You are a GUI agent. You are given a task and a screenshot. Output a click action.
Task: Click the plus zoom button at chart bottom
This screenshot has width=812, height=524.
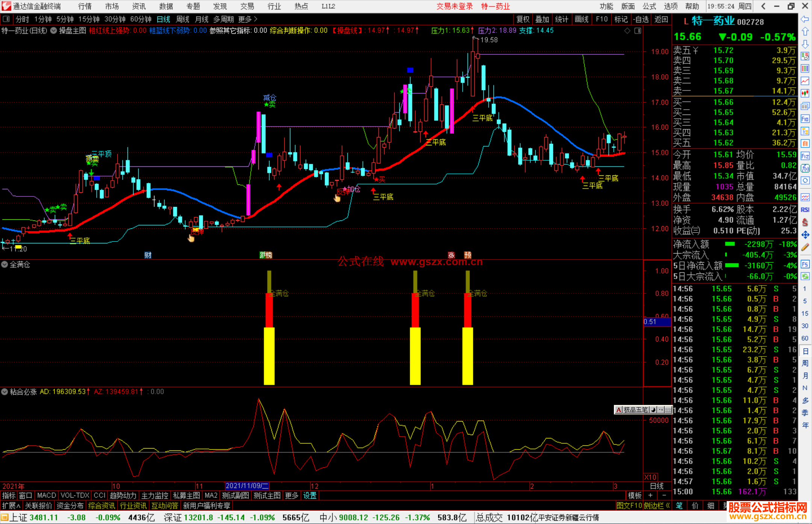point(650,495)
